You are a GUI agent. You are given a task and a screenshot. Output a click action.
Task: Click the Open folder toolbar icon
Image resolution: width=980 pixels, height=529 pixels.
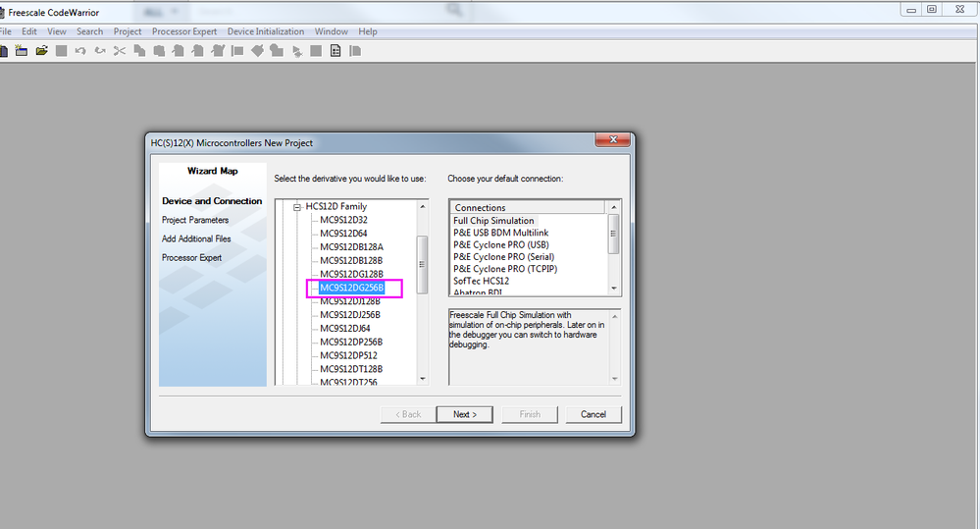[42, 51]
